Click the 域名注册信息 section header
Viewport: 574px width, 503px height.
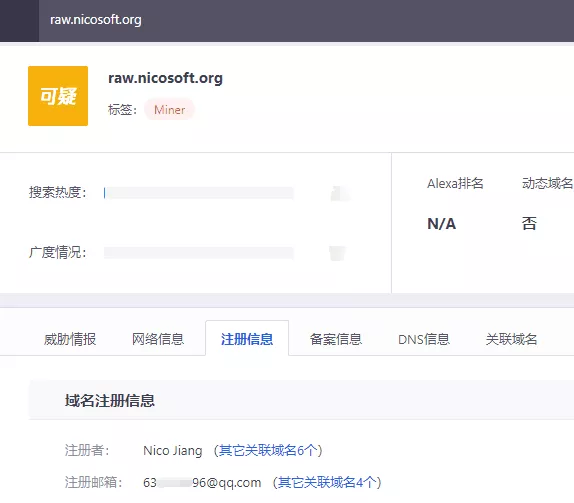point(110,400)
